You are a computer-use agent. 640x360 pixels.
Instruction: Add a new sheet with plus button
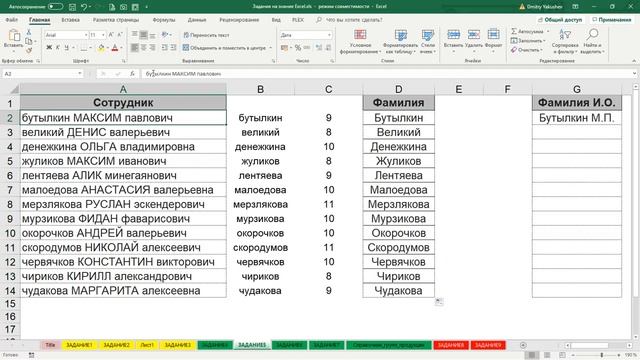pos(523,345)
